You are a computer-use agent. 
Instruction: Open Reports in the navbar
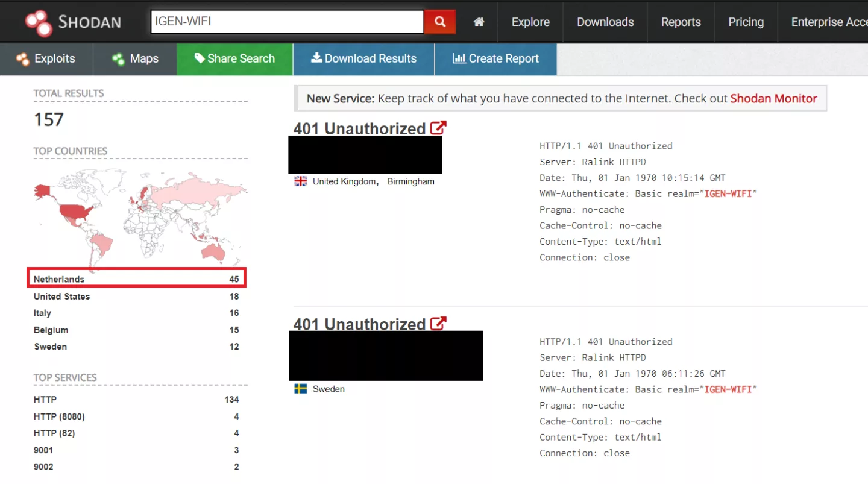coord(681,22)
